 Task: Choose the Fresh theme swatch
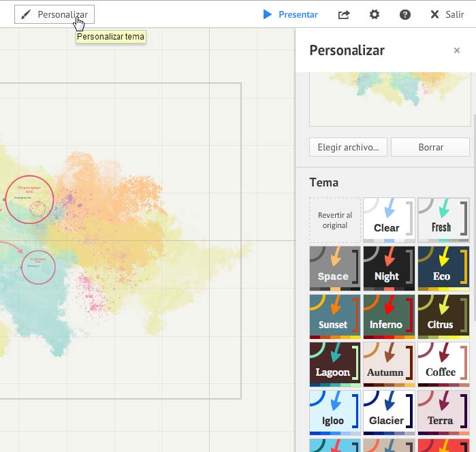[443, 221]
